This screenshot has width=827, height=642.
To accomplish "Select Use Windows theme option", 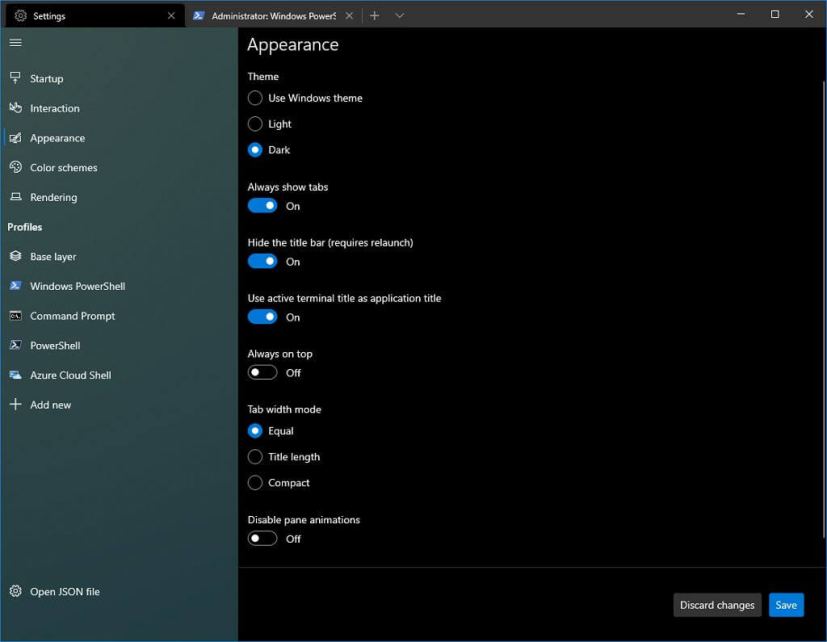I will [x=305, y=98].
